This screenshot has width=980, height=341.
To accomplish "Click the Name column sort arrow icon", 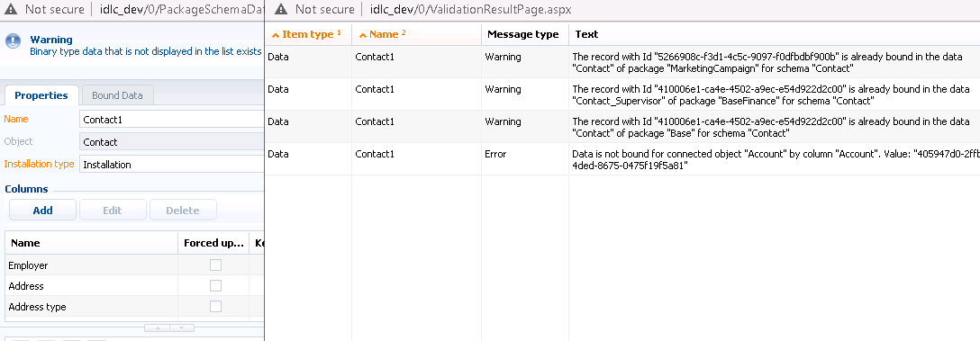I will pos(362,35).
